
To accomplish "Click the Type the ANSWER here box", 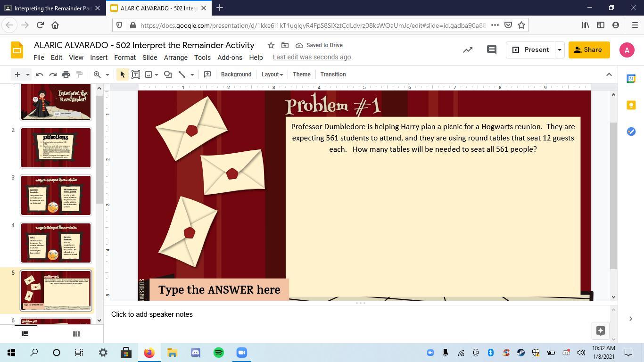I will tap(219, 289).
